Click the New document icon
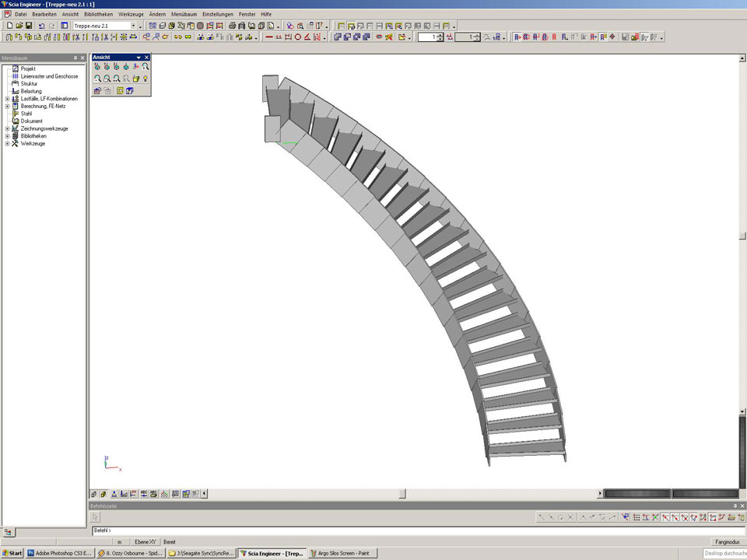747x560 pixels. (x=9, y=26)
